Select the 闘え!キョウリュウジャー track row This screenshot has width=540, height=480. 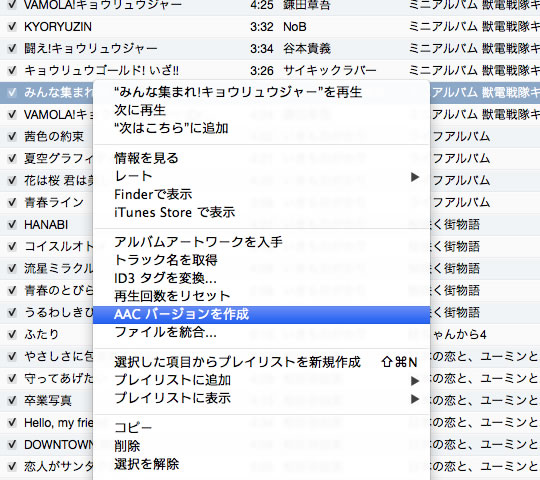pyautogui.click(x=270, y=49)
